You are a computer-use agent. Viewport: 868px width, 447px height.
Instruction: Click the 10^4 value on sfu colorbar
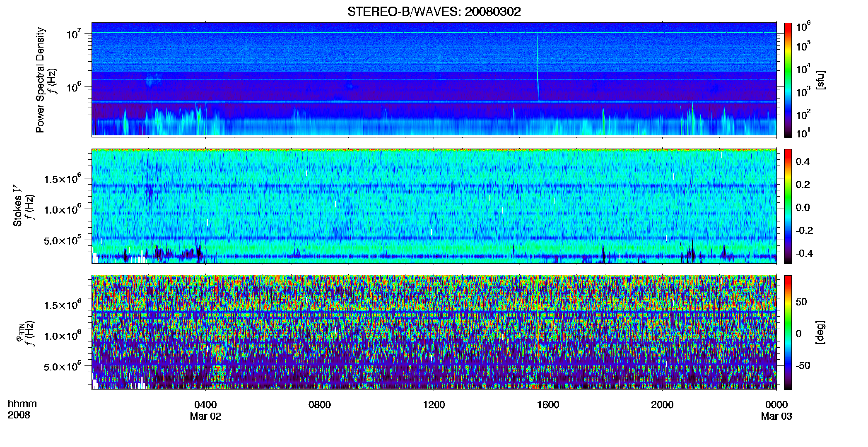click(803, 69)
